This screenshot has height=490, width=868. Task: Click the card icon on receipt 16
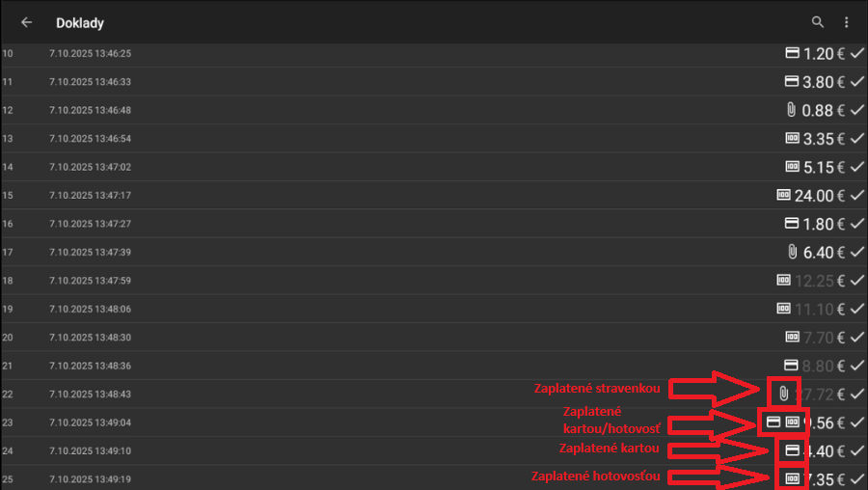792,224
